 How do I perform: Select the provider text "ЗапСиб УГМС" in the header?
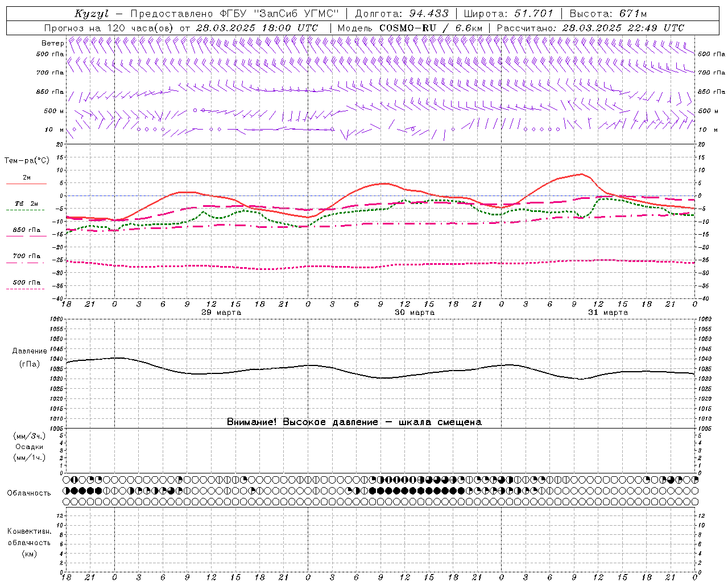[296, 14]
